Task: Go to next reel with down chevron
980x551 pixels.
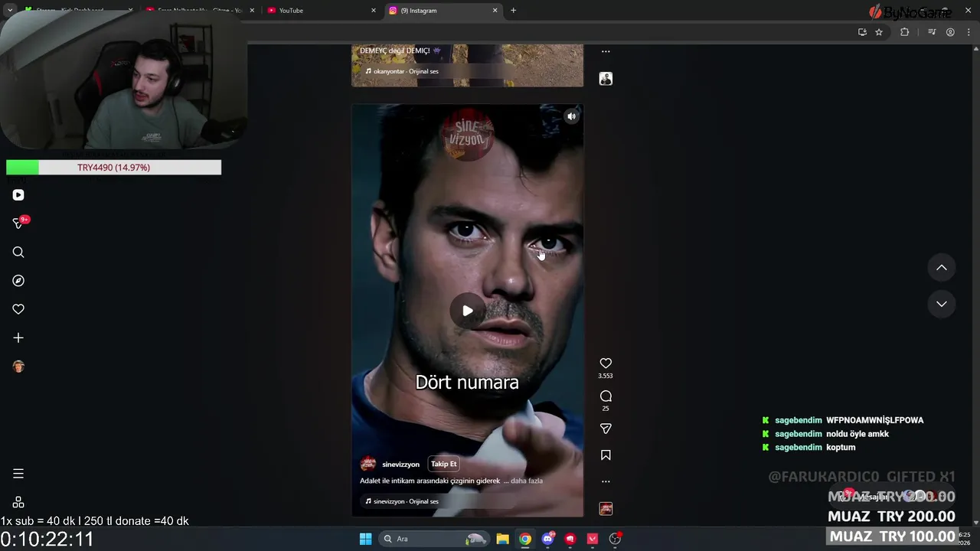Action: click(942, 304)
